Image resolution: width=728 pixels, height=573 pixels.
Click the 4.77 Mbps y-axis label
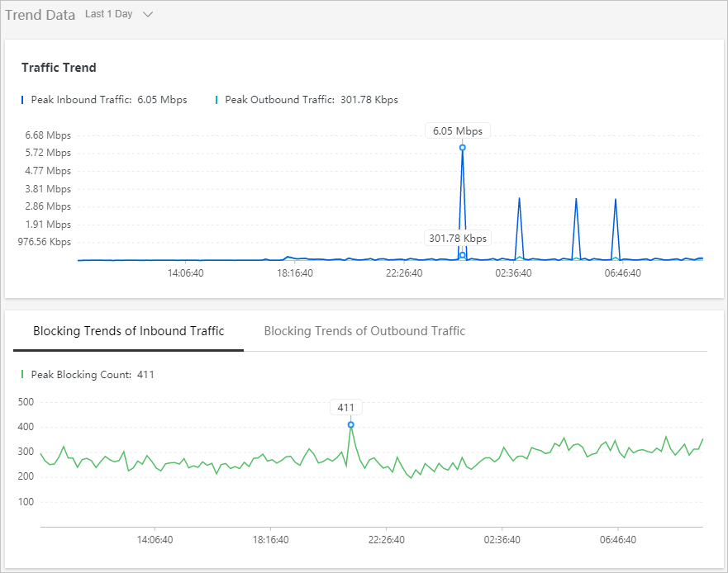[48, 171]
